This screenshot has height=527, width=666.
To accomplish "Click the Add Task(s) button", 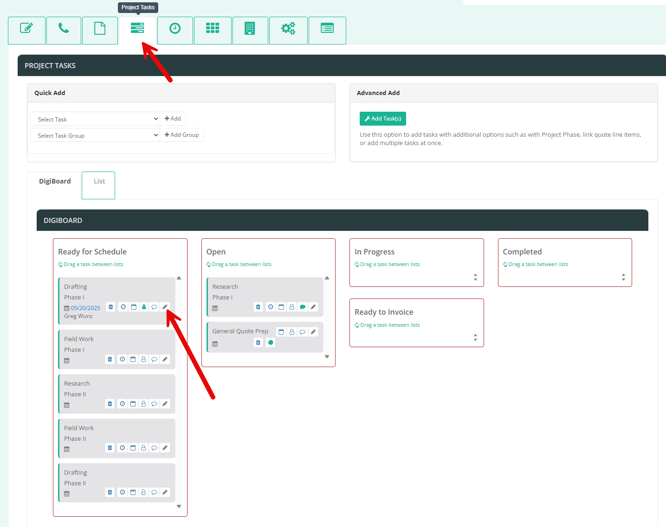I will tap(382, 118).
